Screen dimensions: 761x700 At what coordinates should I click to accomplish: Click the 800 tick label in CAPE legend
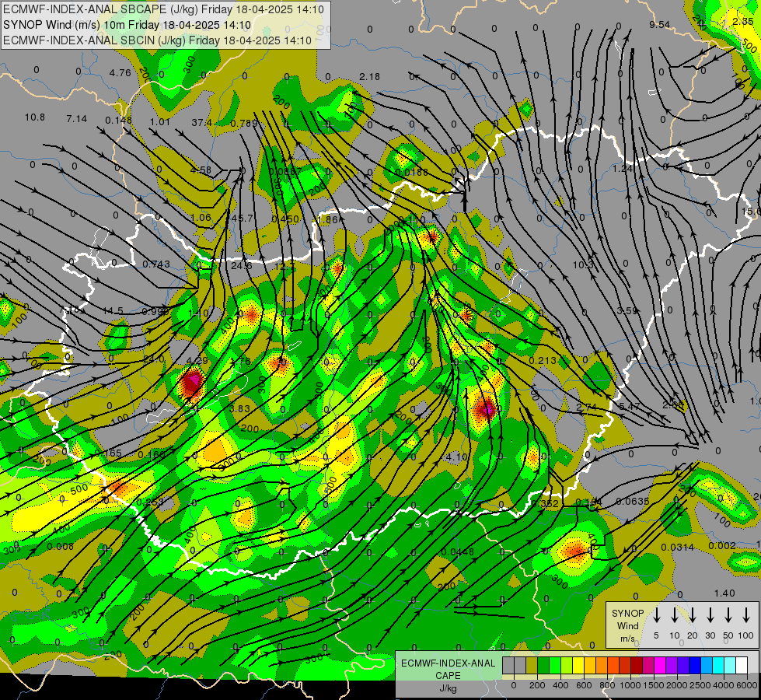[x=607, y=685]
